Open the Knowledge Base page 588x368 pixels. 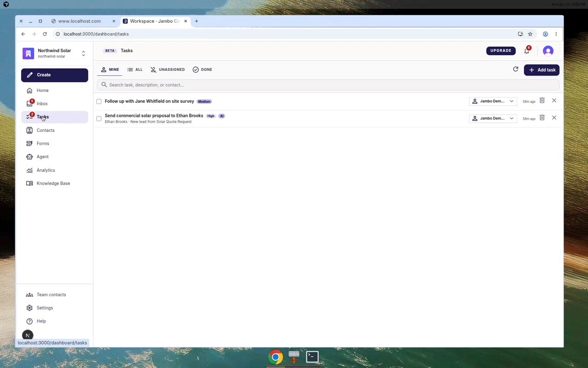54,183
